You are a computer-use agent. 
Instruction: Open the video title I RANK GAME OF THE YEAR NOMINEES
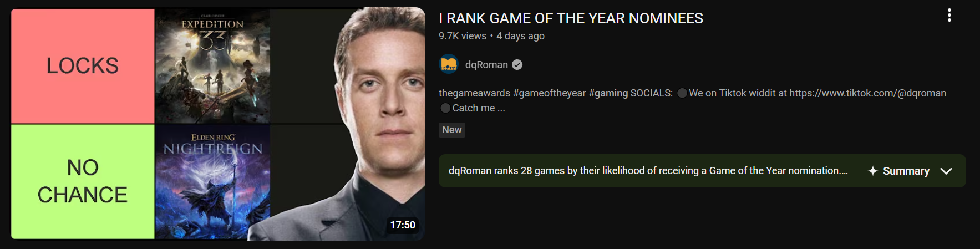point(571,18)
